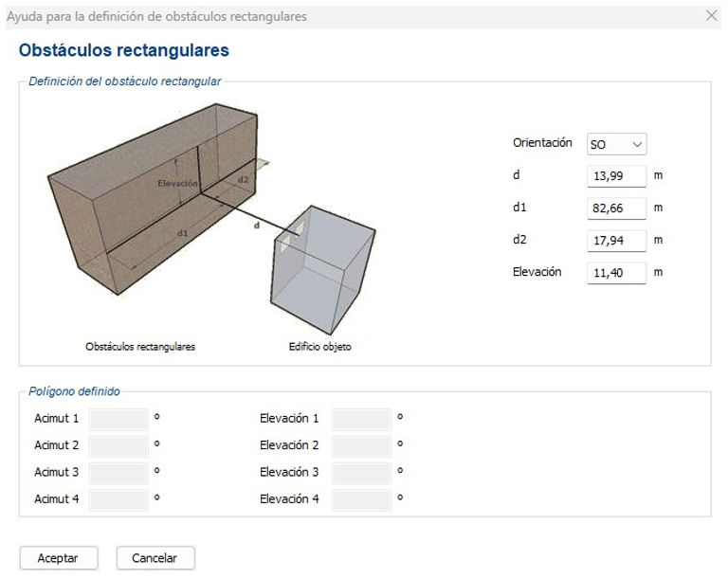Screen dimensions: 728x579
Task: Click the d distance input field
Action: (616, 176)
